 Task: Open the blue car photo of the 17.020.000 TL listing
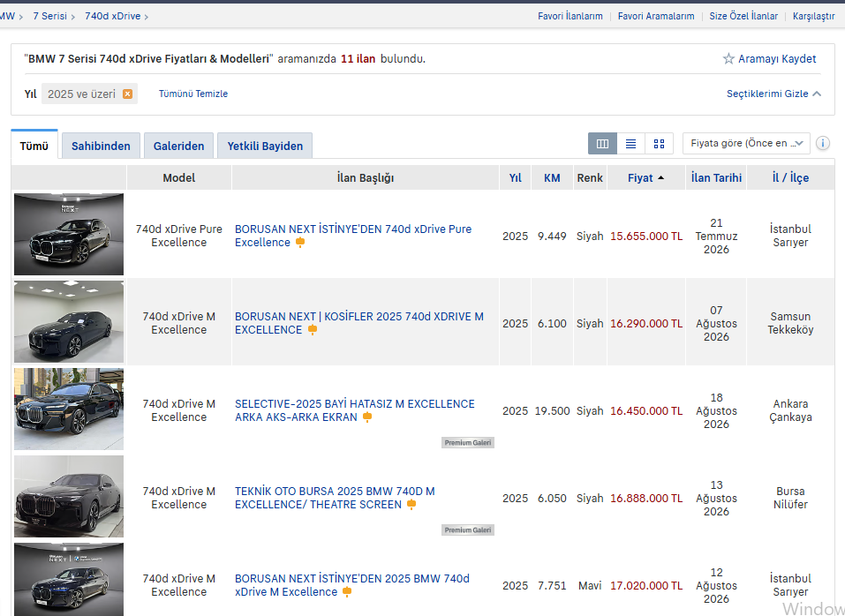pos(69,580)
